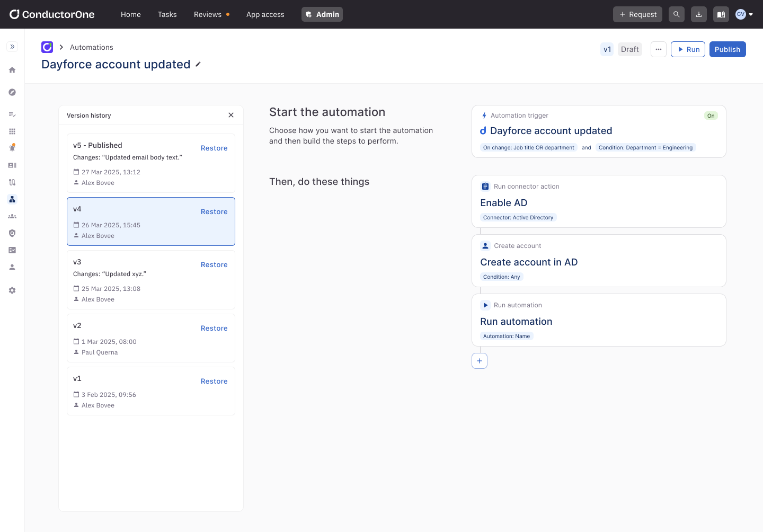Open the ID card directory icon in sidebar
This screenshot has height=532, width=763.
click(12, 165)
